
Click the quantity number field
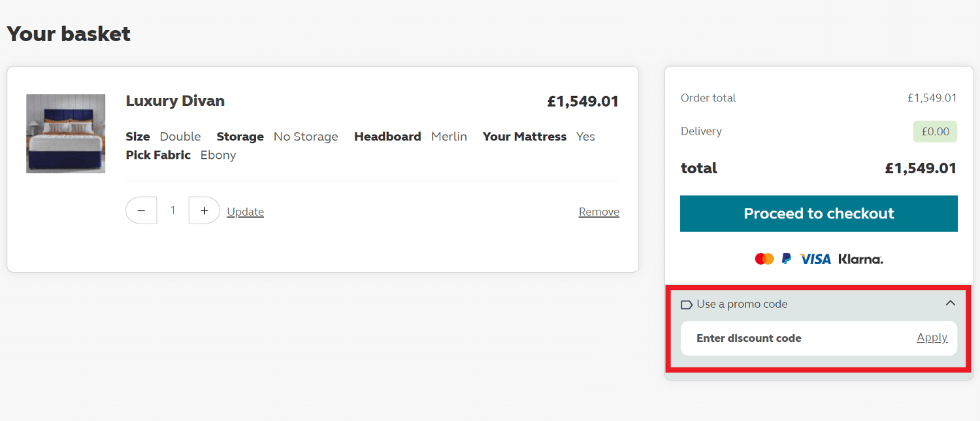pos(173,210)
